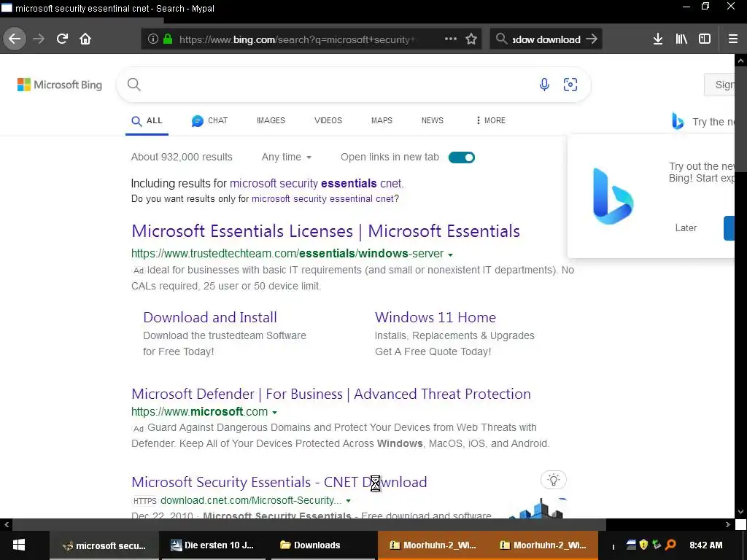Viewport: 747px width, 560px height.
Task: Click the green padlock security icon
Action: 168,39
